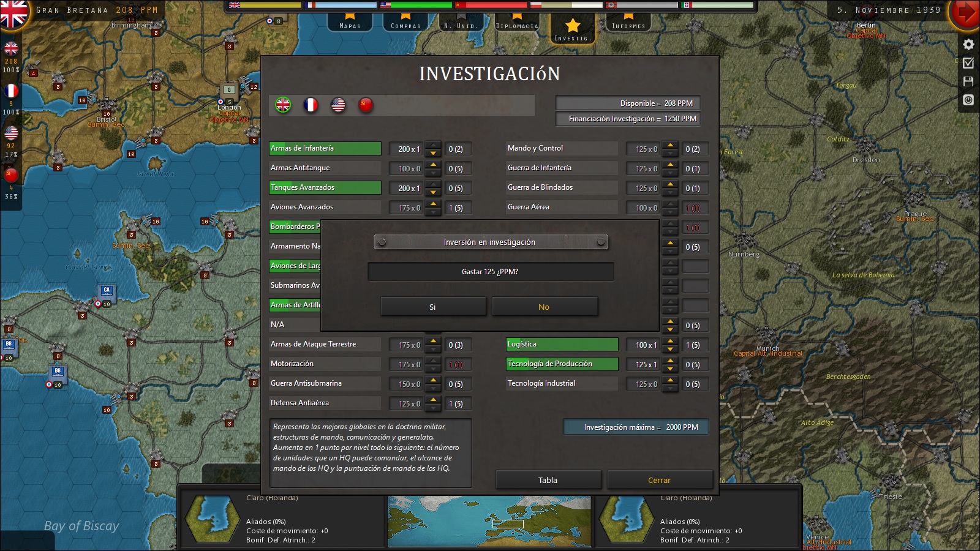Click the Investigación máxima = 2000 PPM field
Screen dimensions: 980x551
pos(636,427)
